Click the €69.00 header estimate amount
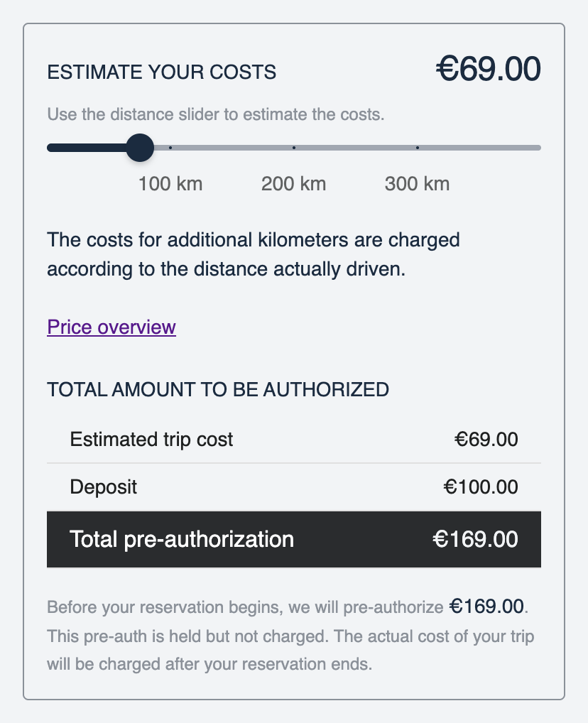Screen dimensions: 588x723 pyautogui.click(x=489, y=69)
